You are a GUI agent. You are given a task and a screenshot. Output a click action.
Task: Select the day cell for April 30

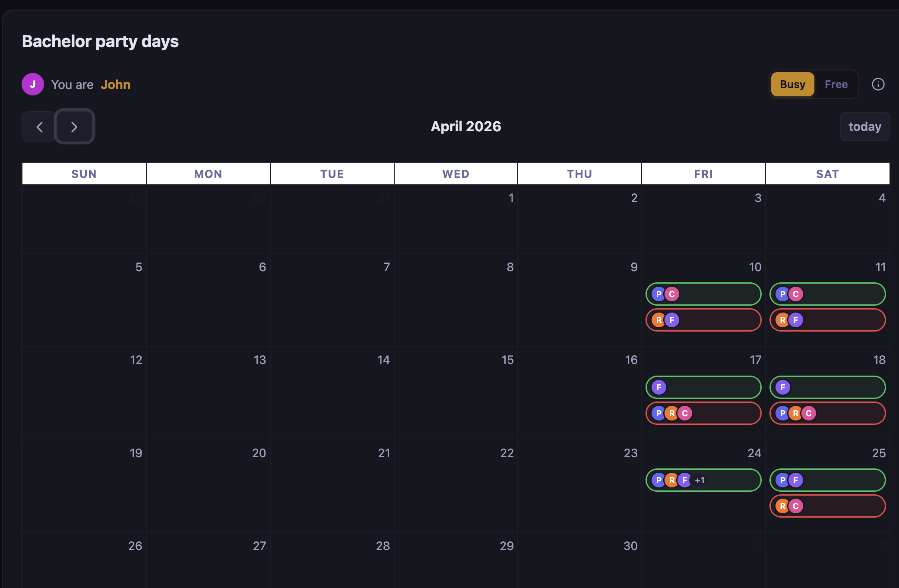pos(579,561)
